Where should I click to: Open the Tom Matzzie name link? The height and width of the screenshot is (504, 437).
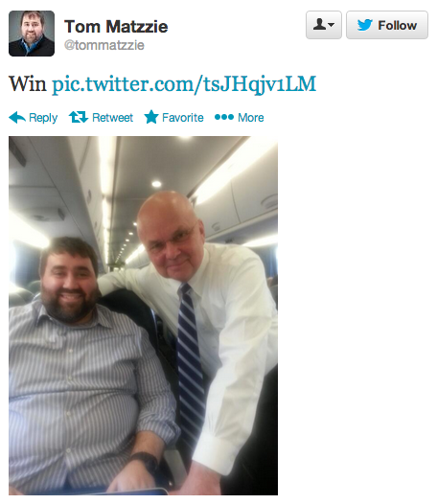[116, 27]
